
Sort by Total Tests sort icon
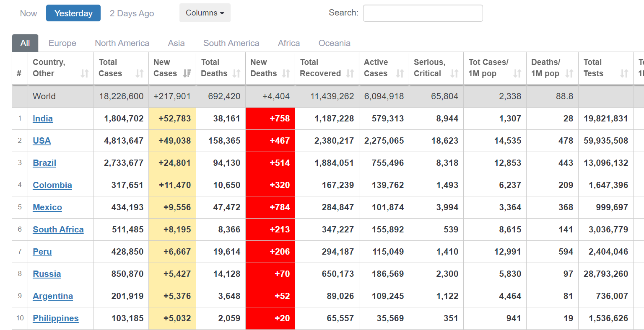coord(624,74)
